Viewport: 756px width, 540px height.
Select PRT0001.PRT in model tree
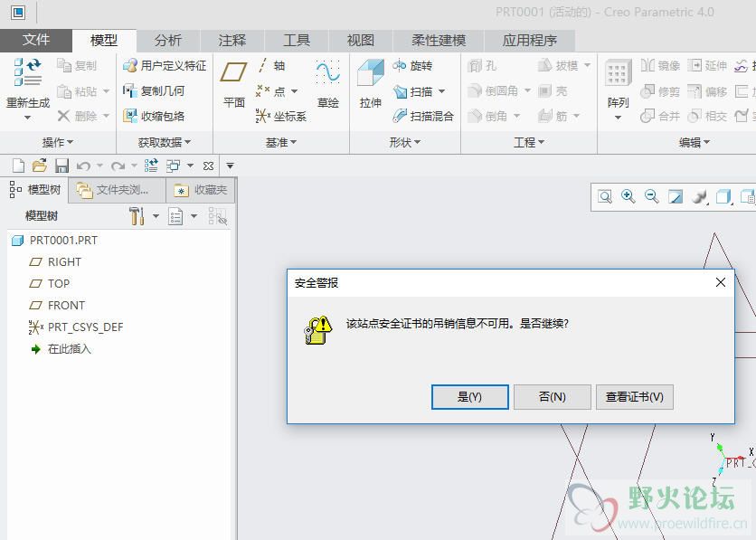[54, 240]
